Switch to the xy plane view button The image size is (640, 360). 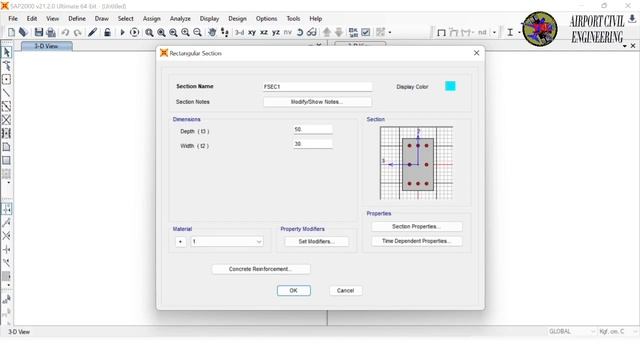coord(252,32)
